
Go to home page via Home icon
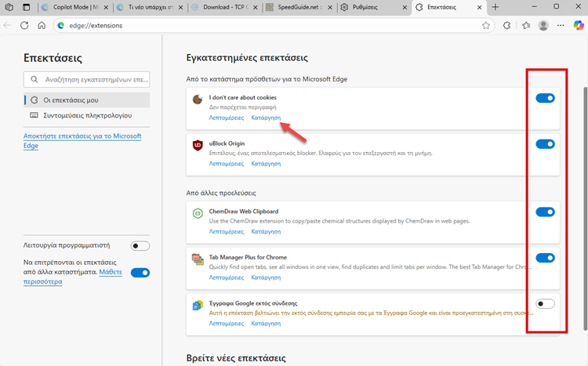click(42, 25)
